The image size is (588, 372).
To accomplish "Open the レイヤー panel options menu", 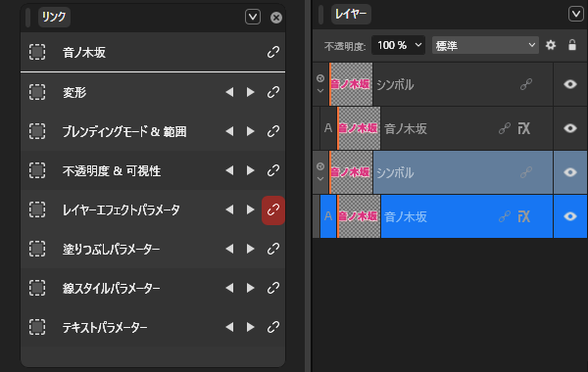I will [576, 15].
